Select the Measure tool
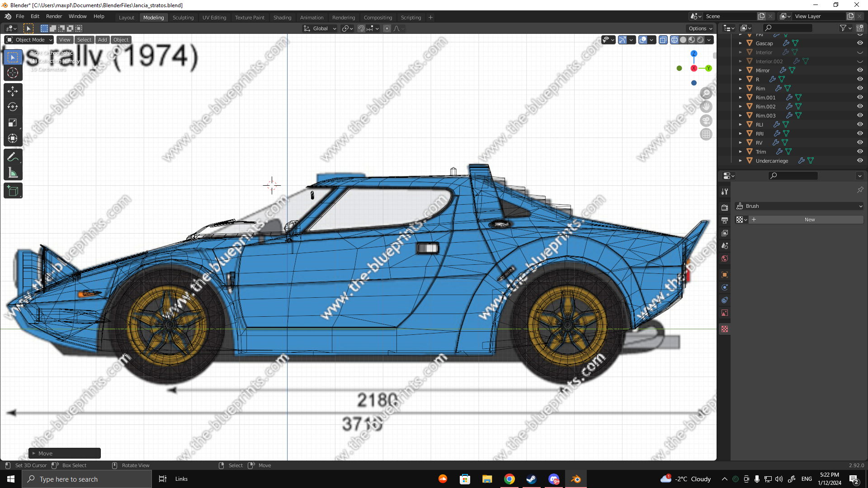 (x=13, y=173)
